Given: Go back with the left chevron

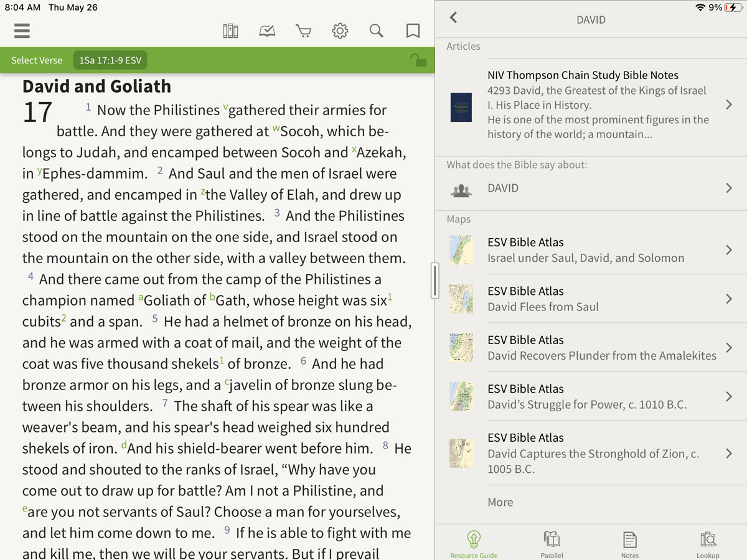Looking at the screenshot, I should 453,17.
